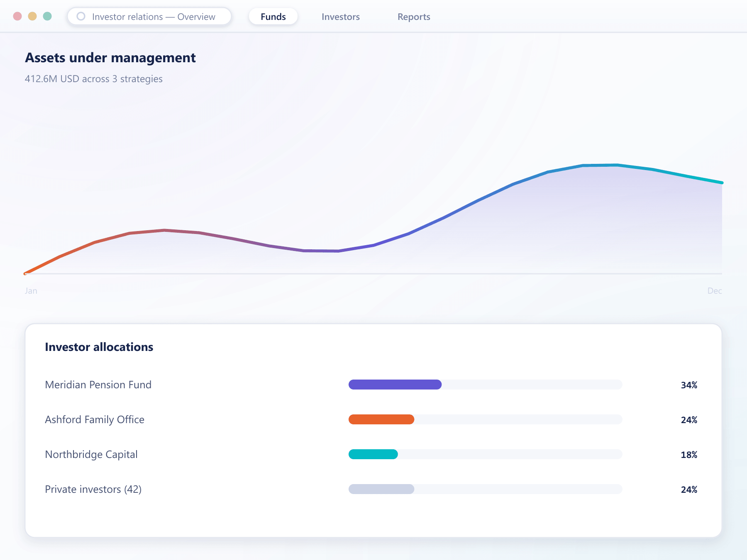
Task: Click the circle icon in the address pill
Action: 81,16
